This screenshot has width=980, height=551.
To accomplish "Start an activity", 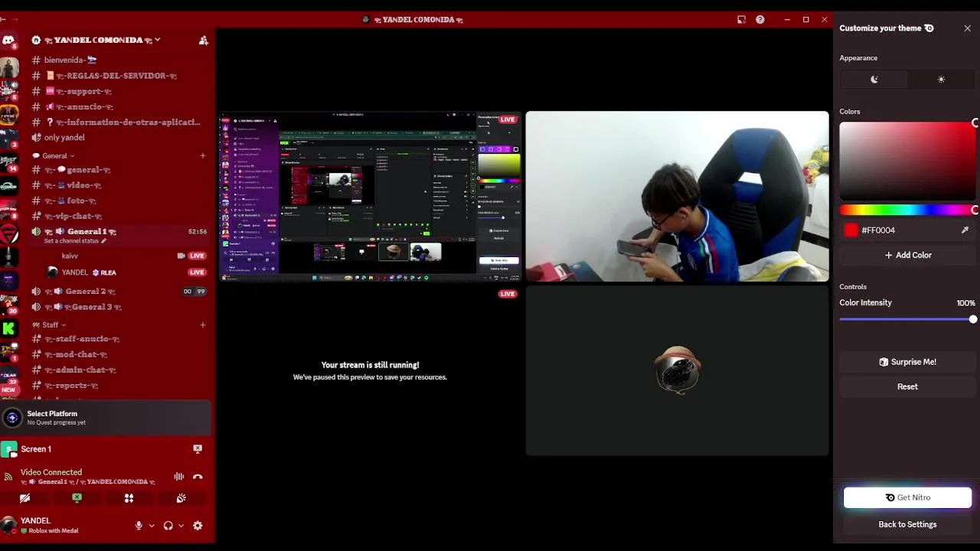I will [x=129, y=498].
